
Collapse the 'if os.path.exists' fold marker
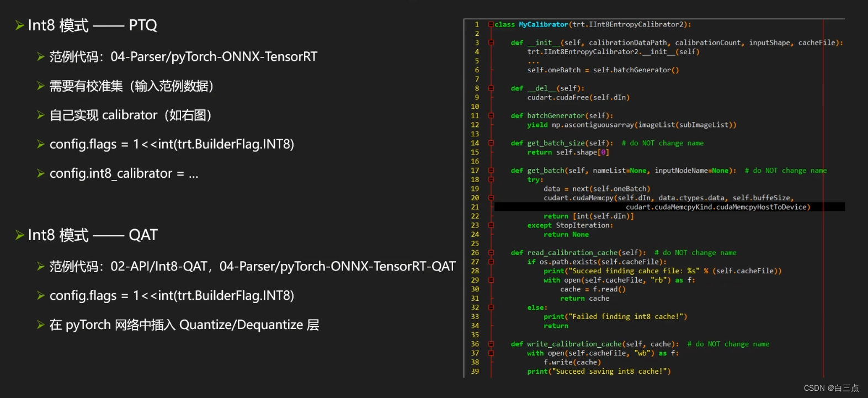491,262
